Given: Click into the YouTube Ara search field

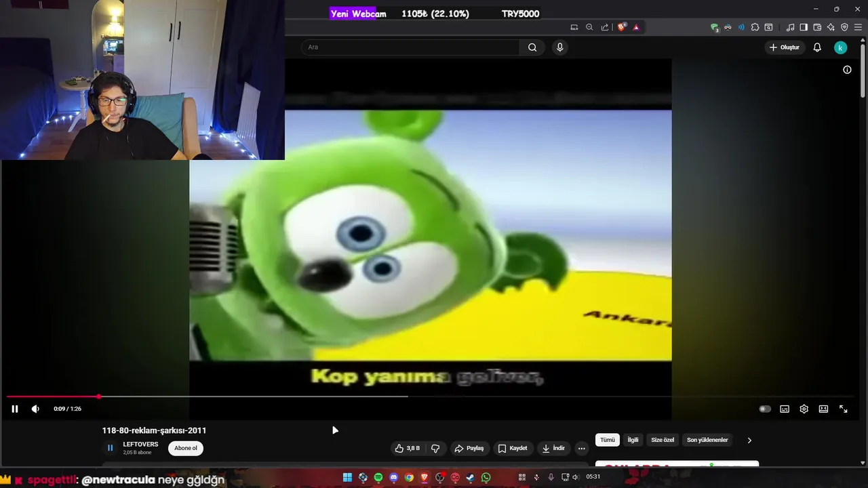Looking at the screenshot, I should 410,47.
